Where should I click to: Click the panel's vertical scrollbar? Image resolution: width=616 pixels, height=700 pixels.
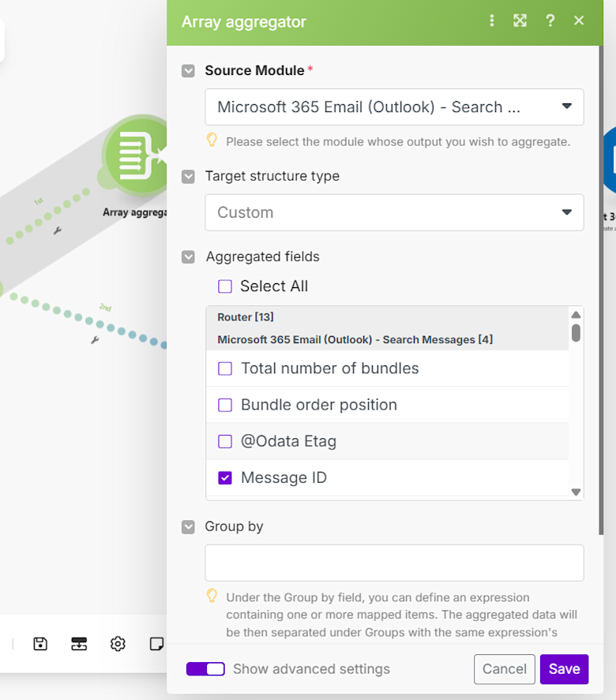601,290
